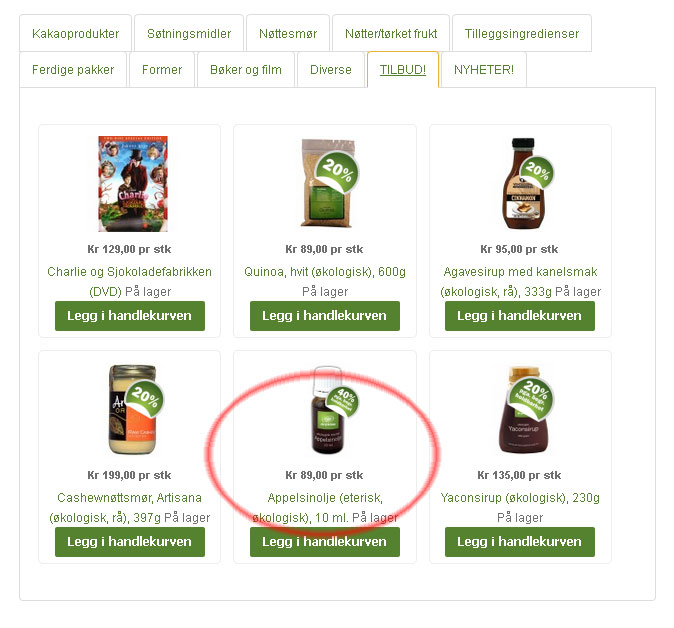Select the Nøttesmør tab
The width and height of the screenshot is (674, 628).
288,34
